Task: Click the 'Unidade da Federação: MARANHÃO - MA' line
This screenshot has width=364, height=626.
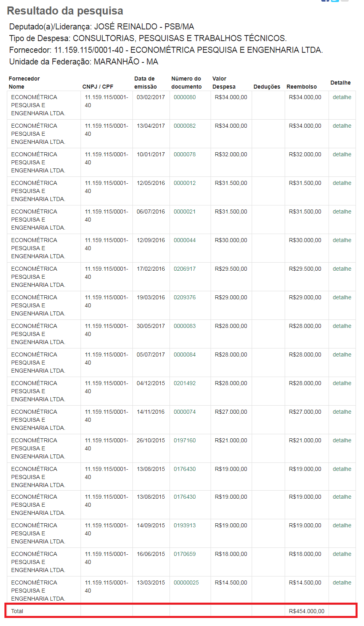Action: click(84, 62)
